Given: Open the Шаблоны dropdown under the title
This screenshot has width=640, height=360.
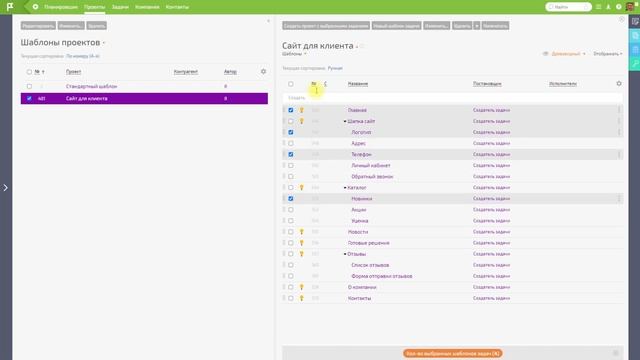Looking at the screenshot, I should pos(294,54).
